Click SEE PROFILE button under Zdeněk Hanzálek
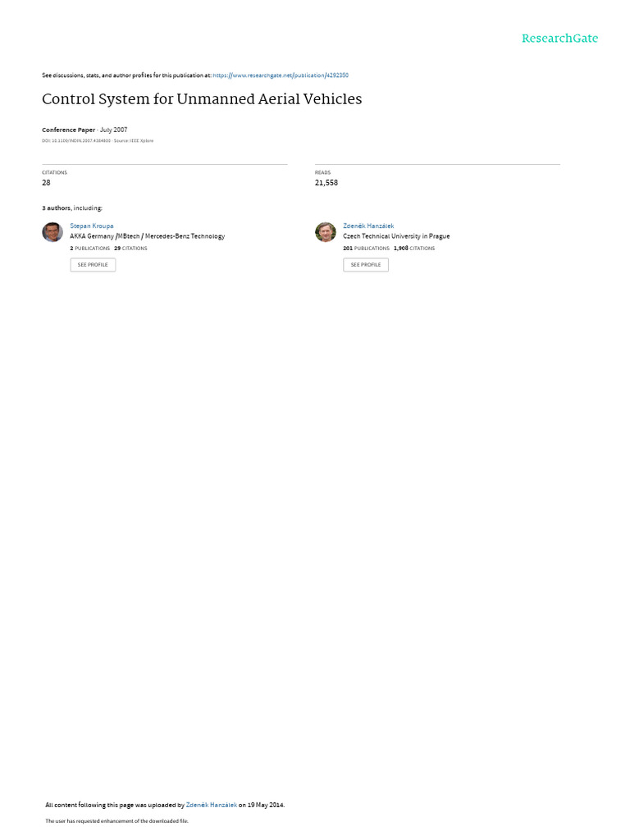Image resolution: width=630 pixels, height=840 pixels. [366, 265]
